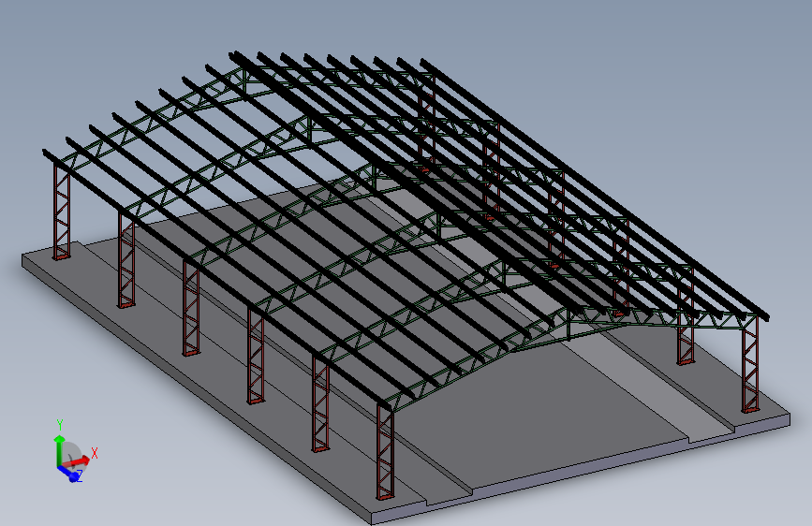Click the blue Z axis of the orientation triad
The width and height of the screenshot is (812, 526).
[x=69, y=474]
